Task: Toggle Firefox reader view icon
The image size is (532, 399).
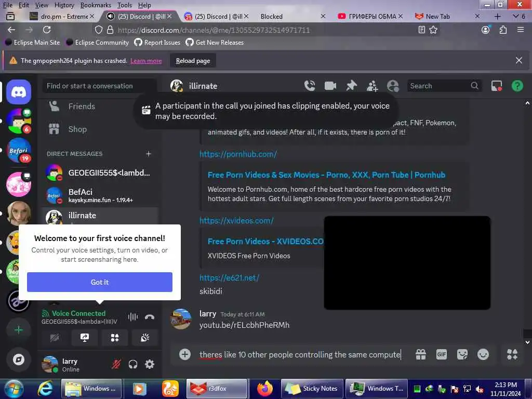Action: point(422,30)
